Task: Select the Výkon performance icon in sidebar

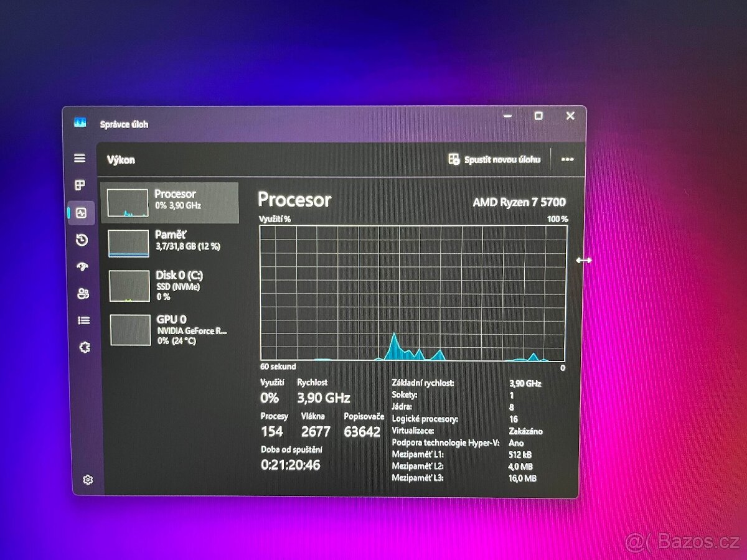Action: (80, 212)
